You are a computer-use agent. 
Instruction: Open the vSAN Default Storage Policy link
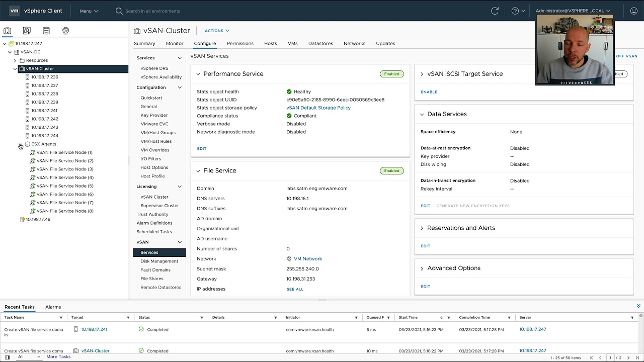318,108
